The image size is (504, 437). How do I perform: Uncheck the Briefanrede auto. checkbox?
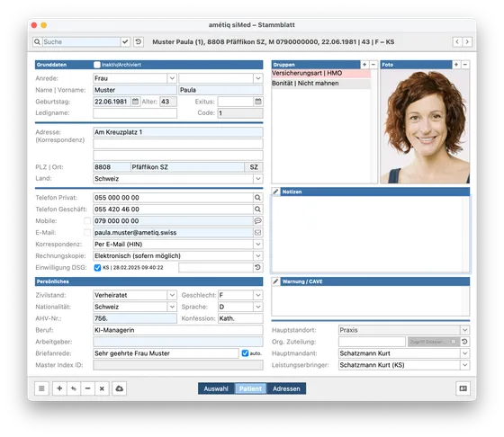click(245, 353)
